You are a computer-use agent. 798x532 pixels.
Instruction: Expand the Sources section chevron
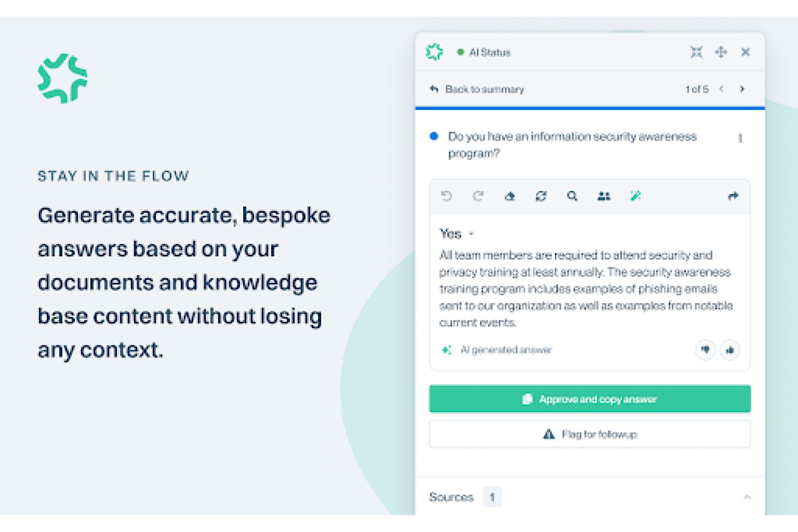click(747, 497)
